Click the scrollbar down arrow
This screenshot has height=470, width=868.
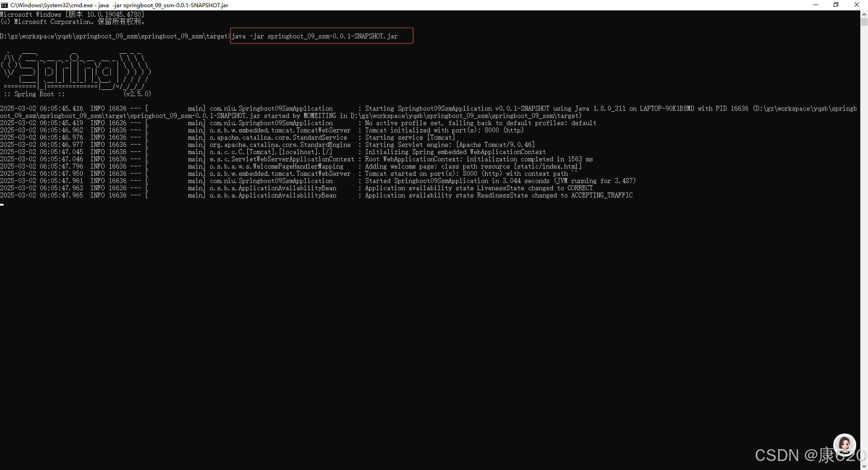point(864,466)
